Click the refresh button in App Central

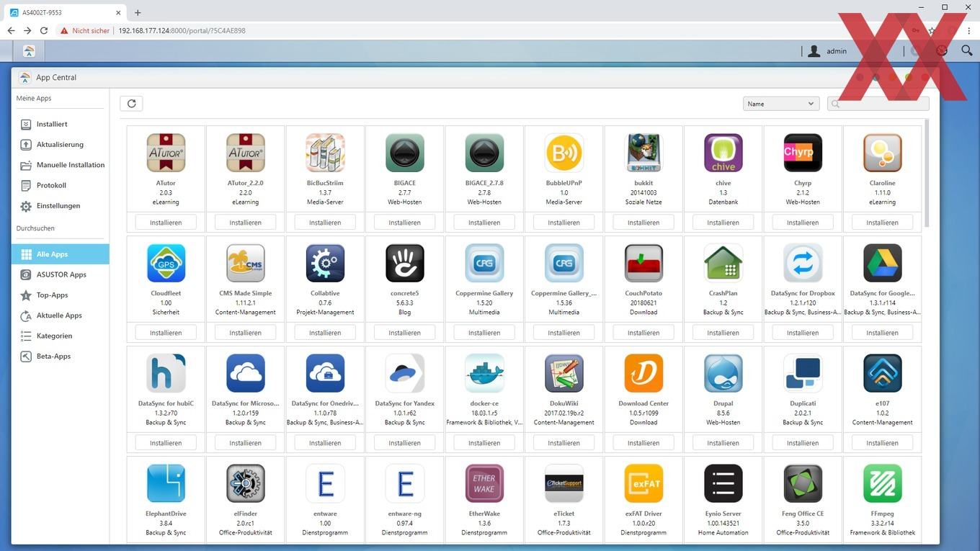[131, 104]
